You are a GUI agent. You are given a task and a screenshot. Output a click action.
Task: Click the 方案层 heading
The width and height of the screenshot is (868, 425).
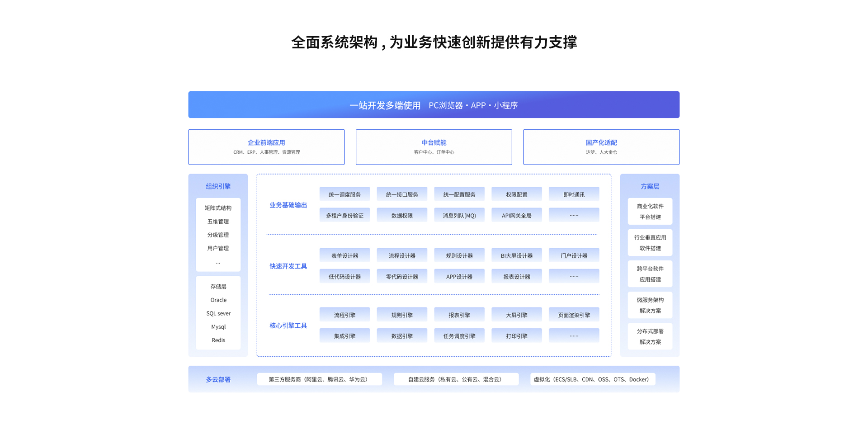(x=650, y=186)
